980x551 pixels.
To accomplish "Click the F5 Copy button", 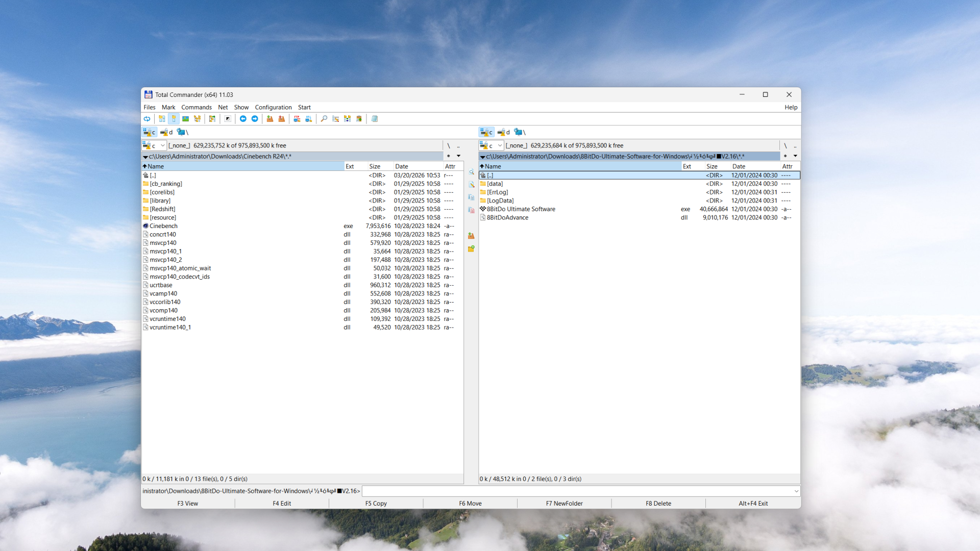I will point(376,503).
